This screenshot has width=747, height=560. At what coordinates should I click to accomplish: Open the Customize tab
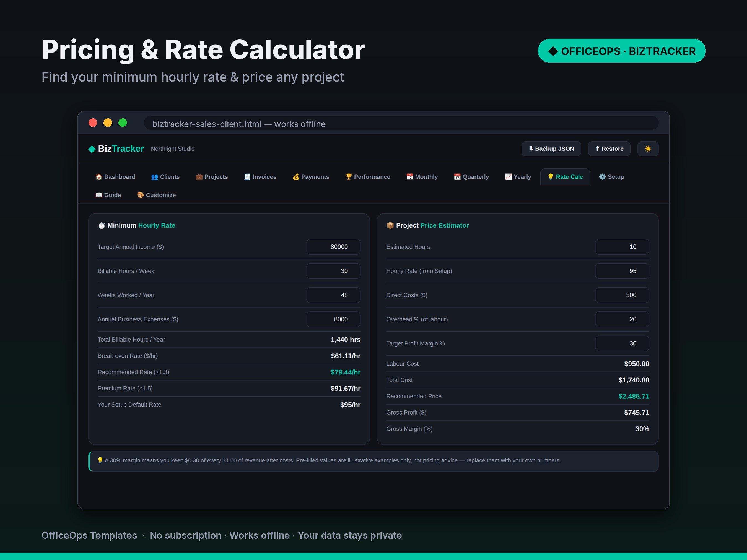pyautogui.click(x=156, y=195)
